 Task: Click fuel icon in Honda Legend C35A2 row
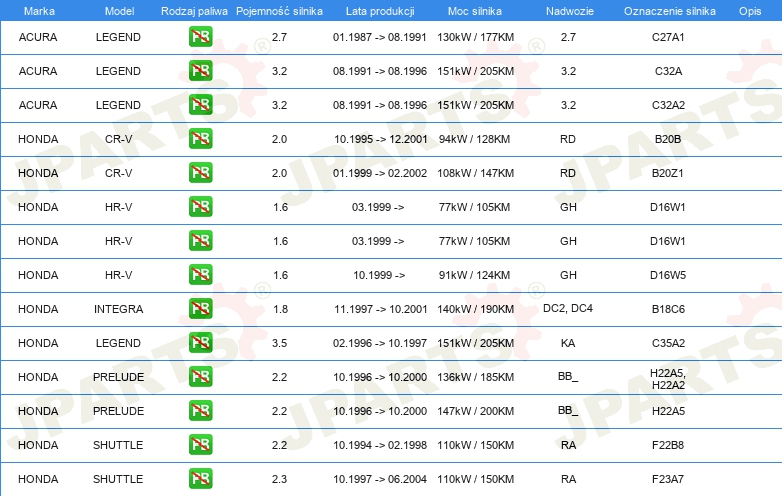[200, 342]
